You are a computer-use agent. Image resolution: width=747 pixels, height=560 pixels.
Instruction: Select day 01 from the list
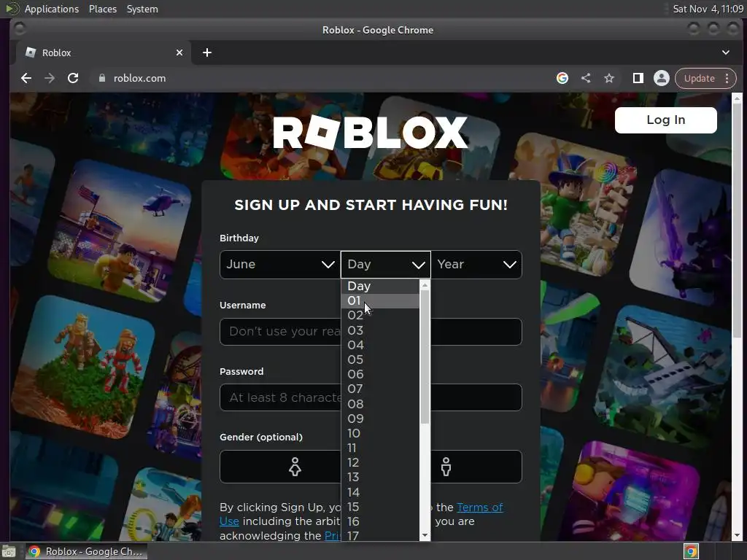click(x=380, y=301)
